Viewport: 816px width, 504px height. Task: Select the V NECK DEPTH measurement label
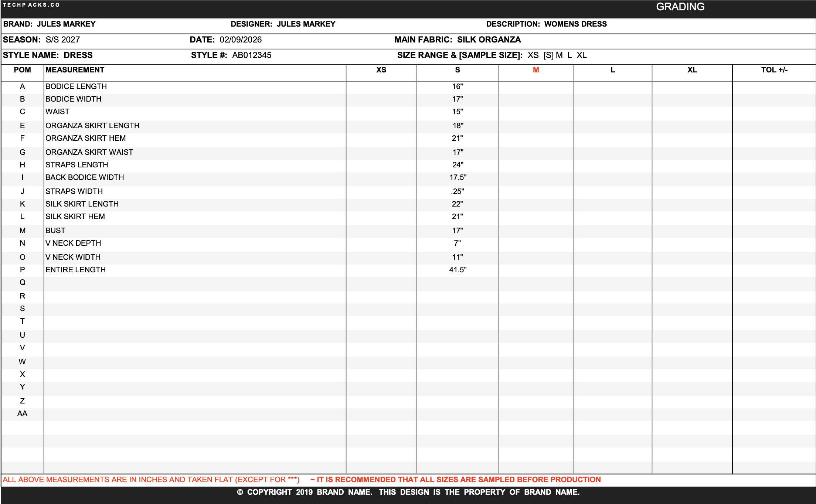pyautogui.click(x=73, y=243)
